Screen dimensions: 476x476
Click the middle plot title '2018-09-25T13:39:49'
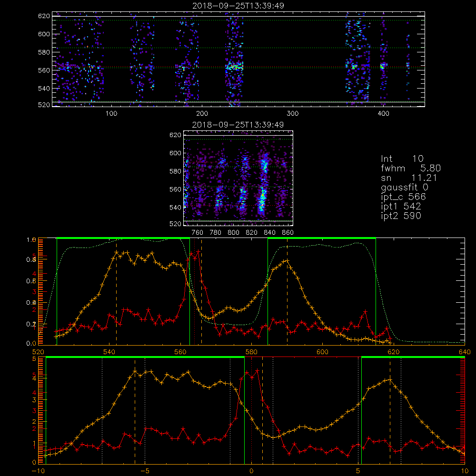coord(238,125)
